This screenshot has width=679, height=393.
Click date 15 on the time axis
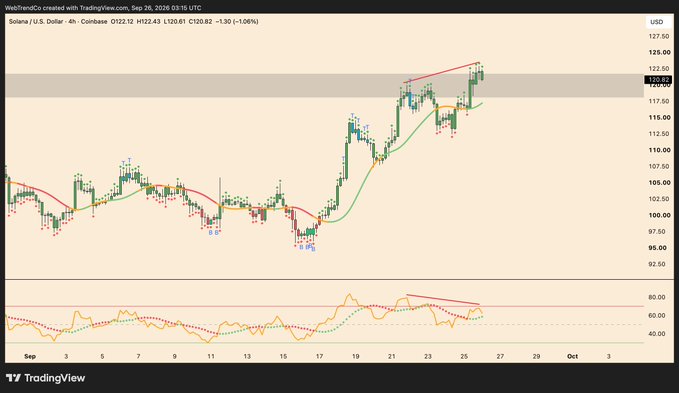283,356
